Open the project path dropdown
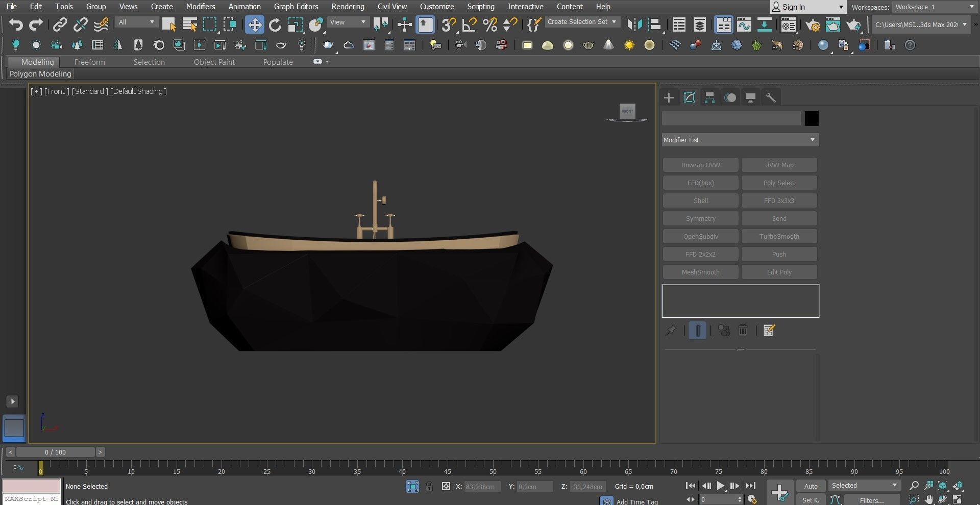This screenshot has height=505, width=980. [921, 24]
